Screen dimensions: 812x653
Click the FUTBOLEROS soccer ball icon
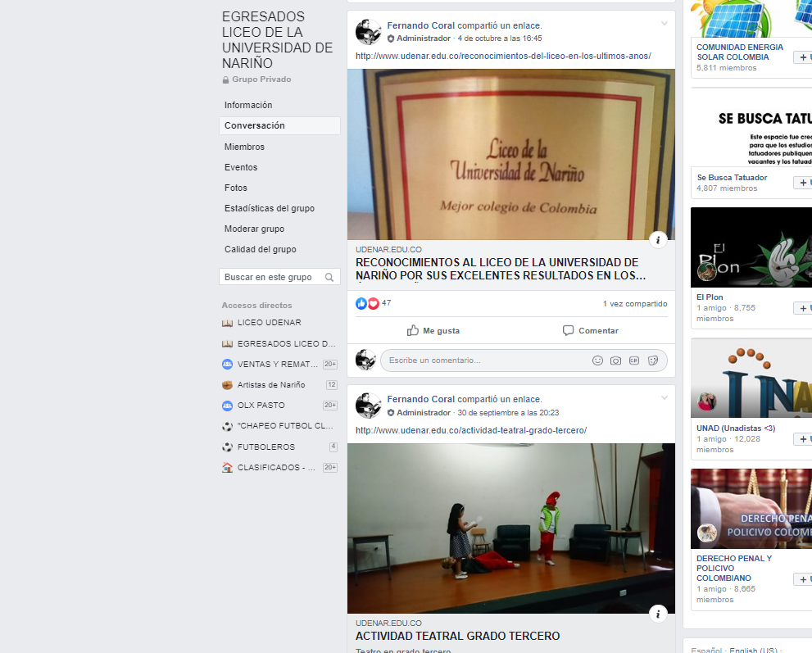(x=227, y=447)
